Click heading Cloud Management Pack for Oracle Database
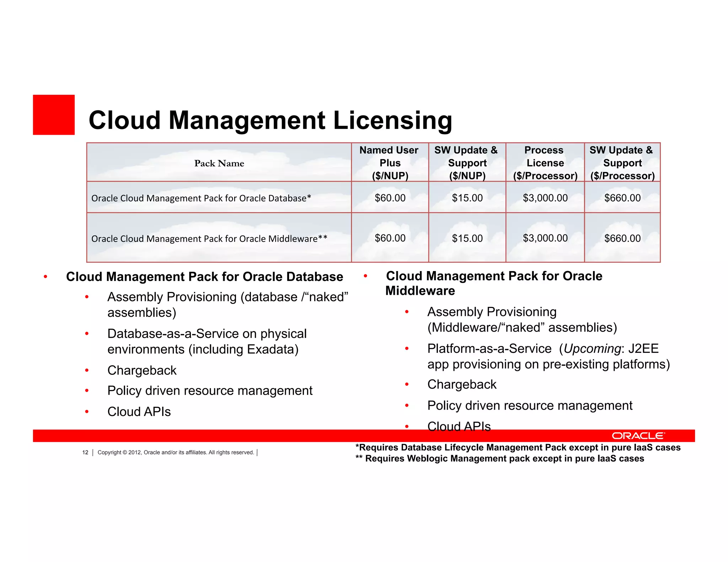Viewport: 728px width, 562px height. point(204,277)
